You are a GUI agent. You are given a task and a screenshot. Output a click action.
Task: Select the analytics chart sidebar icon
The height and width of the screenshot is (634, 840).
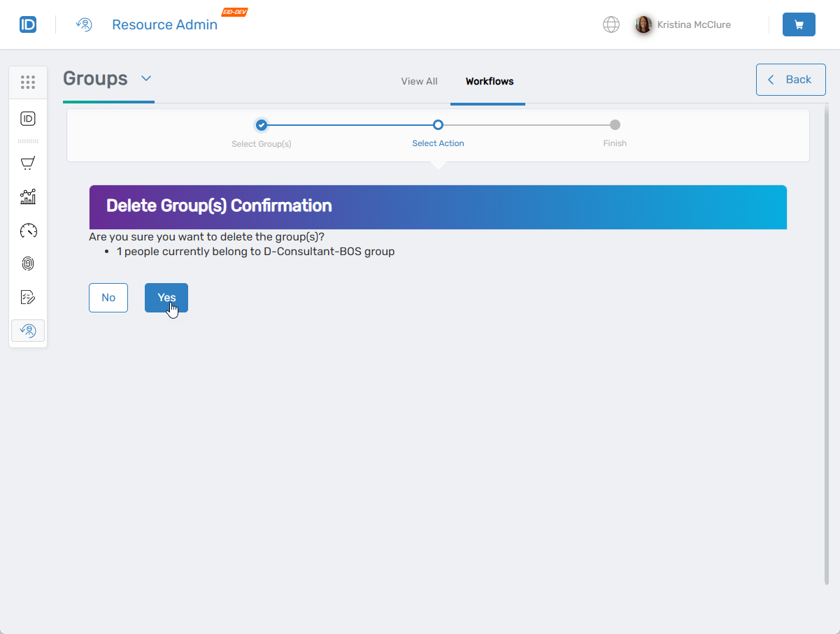tap(28, 196)
